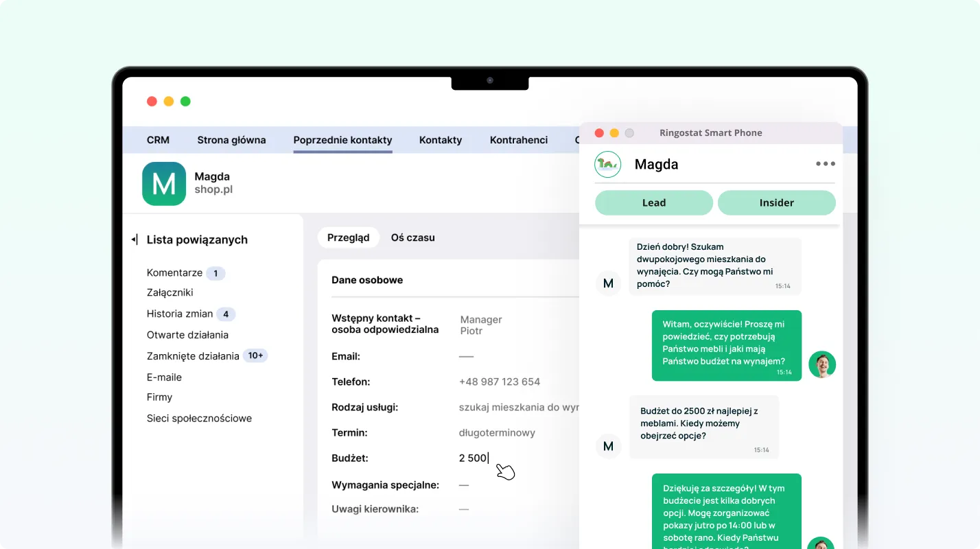Click the Magda contact logo in Smart Phone

click(x=607, y=165)
